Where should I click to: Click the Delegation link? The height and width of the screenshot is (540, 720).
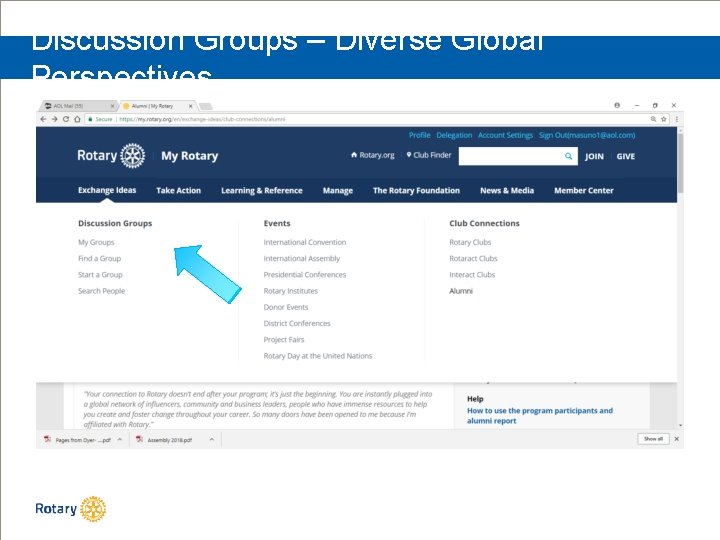click(454, 135)
